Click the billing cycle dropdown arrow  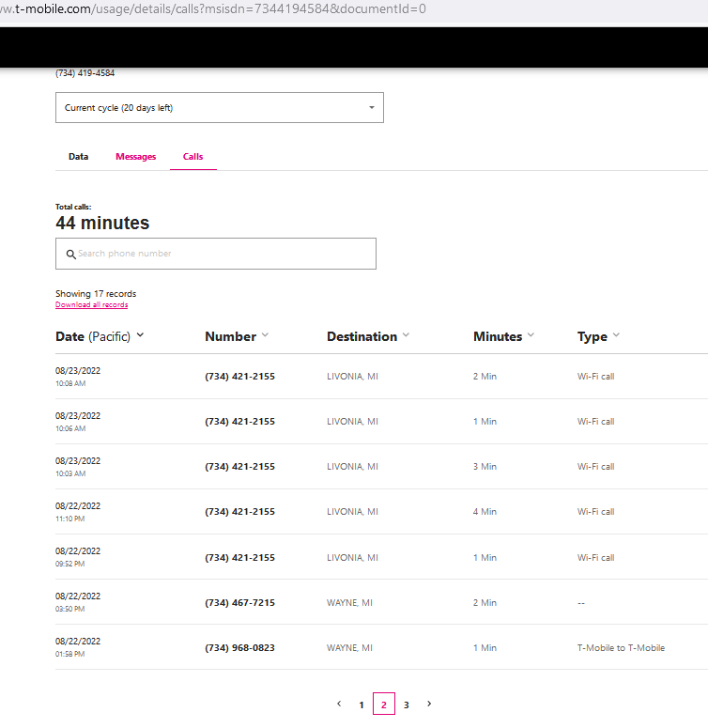pos(372,108)
